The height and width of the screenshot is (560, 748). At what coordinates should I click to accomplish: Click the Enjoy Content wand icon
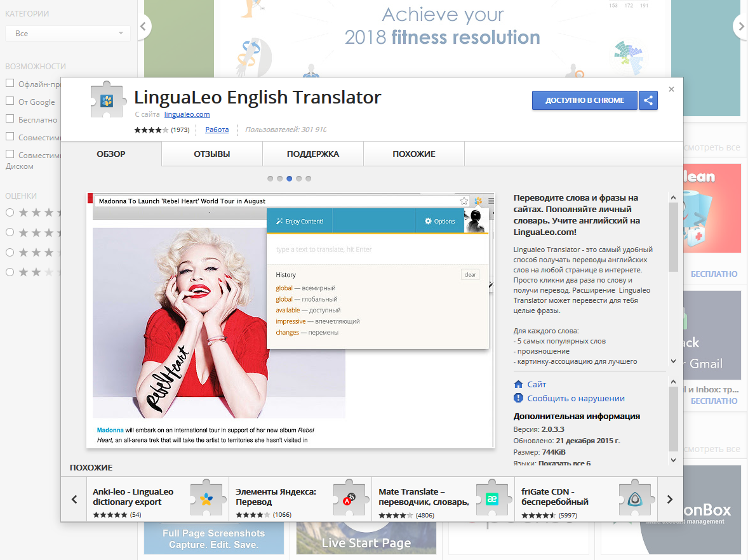click(x=279, y=222)
